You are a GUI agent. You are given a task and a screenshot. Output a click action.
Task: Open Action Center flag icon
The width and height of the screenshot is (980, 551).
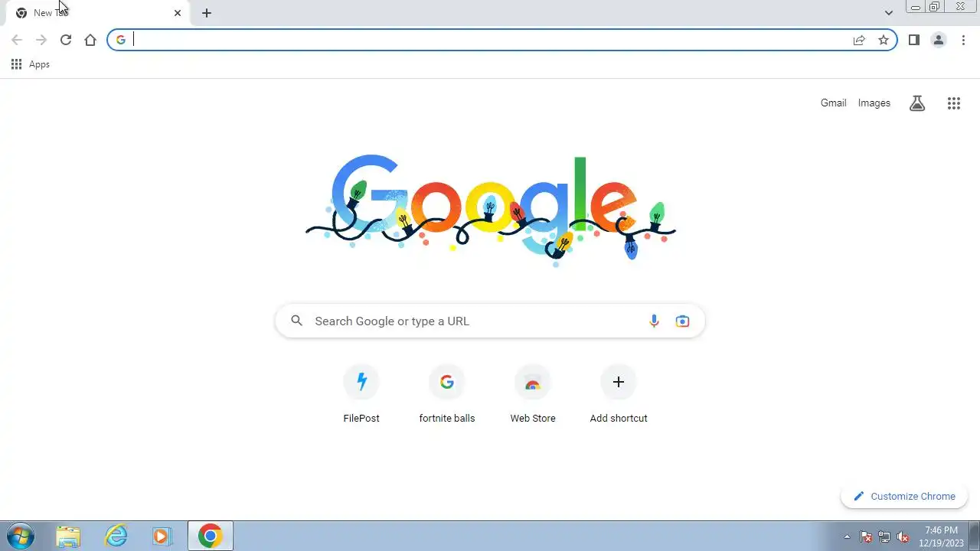pos(866,536)
